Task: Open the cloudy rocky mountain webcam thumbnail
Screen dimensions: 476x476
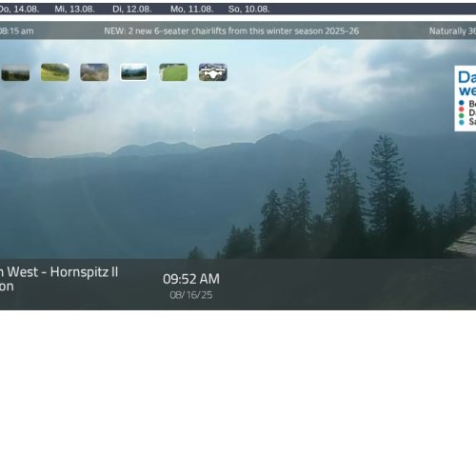Action: (94, 72)
